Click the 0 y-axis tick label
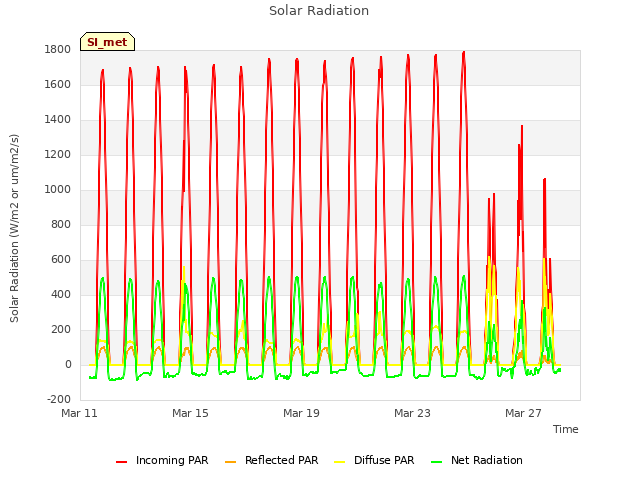Image resolution: width=640 pixels, height=480 pixels. (68, 365)
